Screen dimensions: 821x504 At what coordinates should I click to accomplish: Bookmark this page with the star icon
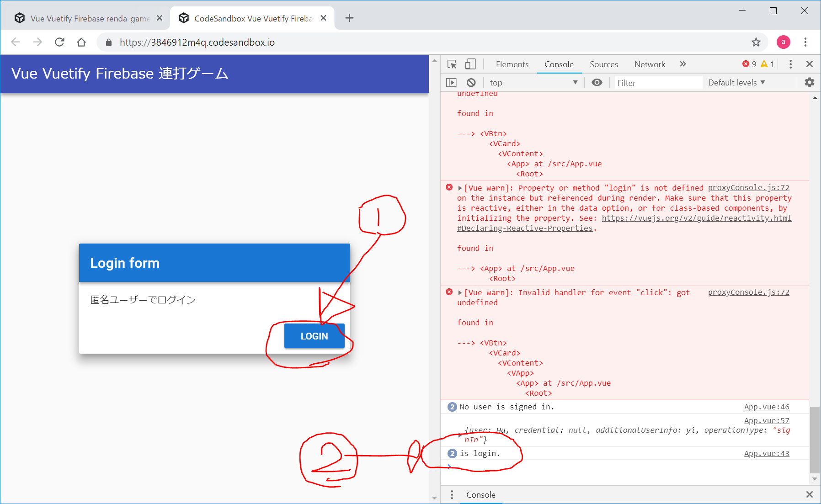[x=756, y=42]
